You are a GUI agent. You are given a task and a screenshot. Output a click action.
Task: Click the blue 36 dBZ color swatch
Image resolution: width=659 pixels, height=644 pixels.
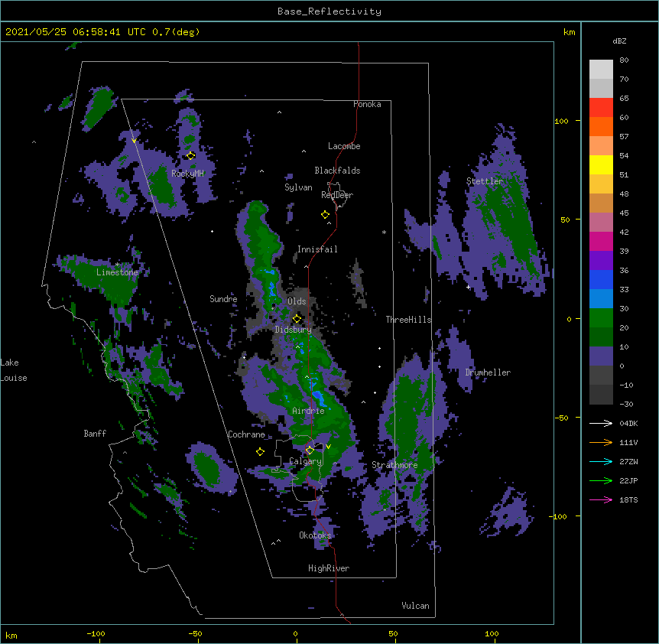tap(601, 279)
